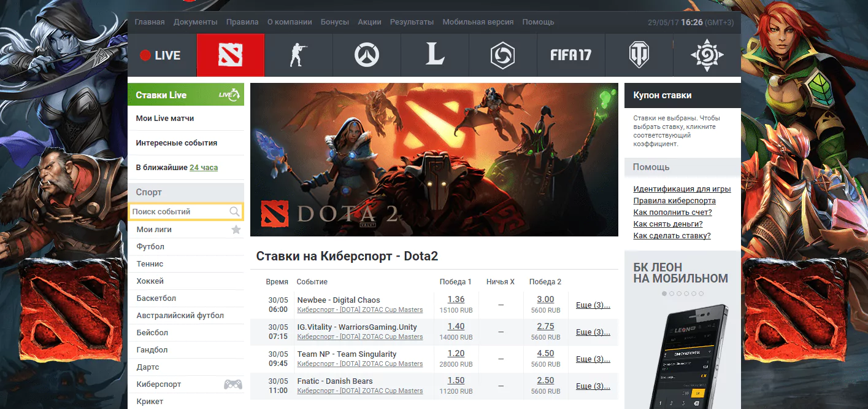Open the О компании menu item
868x409 pixels.
290,21
